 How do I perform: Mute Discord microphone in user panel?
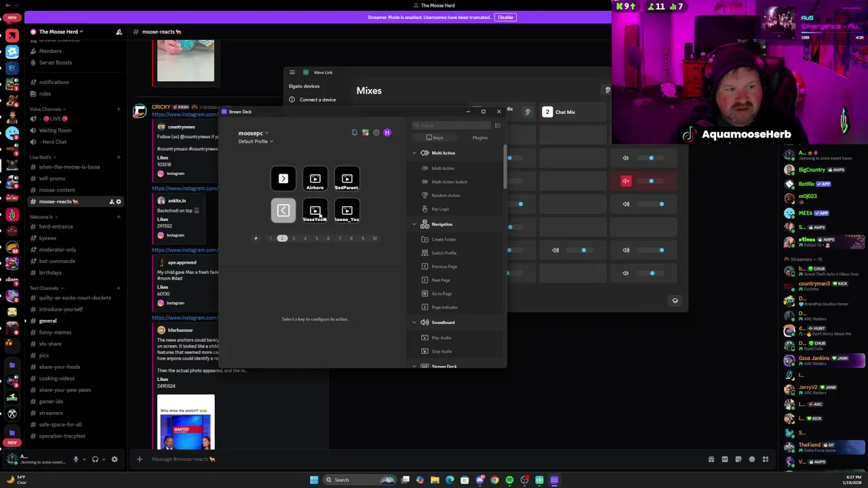pos(75,460)
